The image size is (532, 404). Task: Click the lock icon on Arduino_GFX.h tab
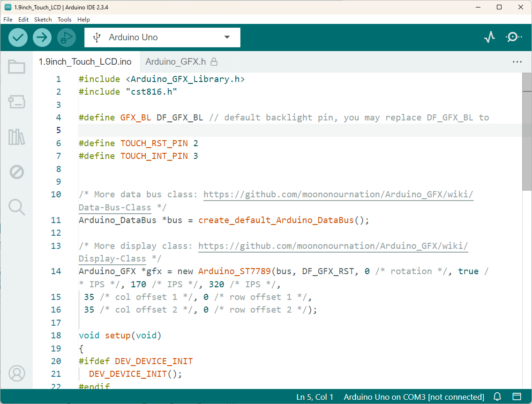coord(214,62)
